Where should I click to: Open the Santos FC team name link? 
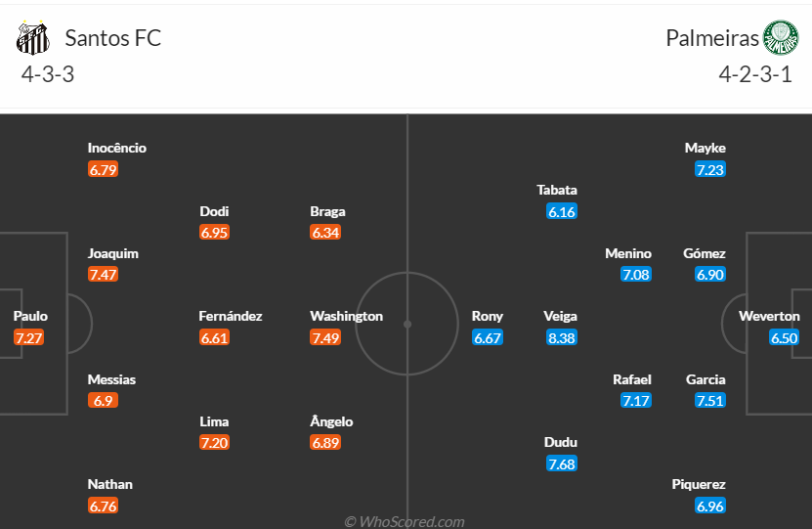(x=113, y=38)
